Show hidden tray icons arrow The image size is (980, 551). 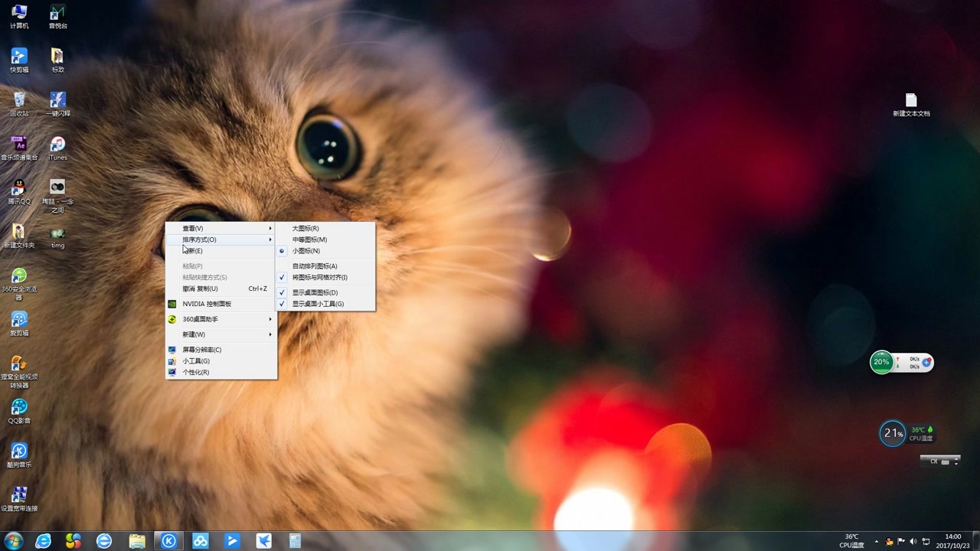click(x=876, y=542)
